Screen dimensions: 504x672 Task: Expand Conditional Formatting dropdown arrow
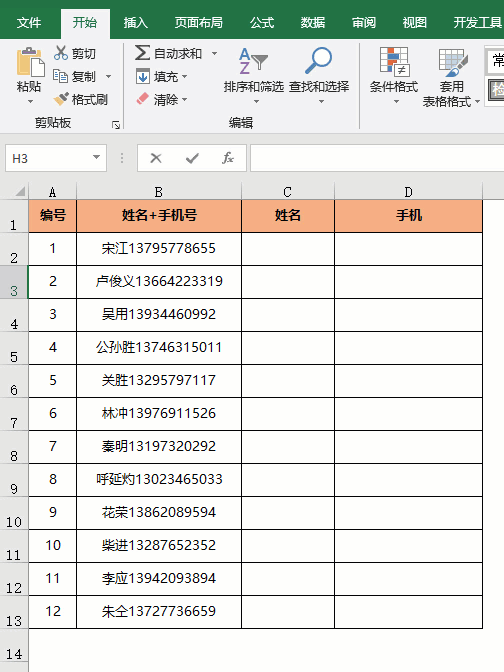pyautogui.click(x=396, y=102)
